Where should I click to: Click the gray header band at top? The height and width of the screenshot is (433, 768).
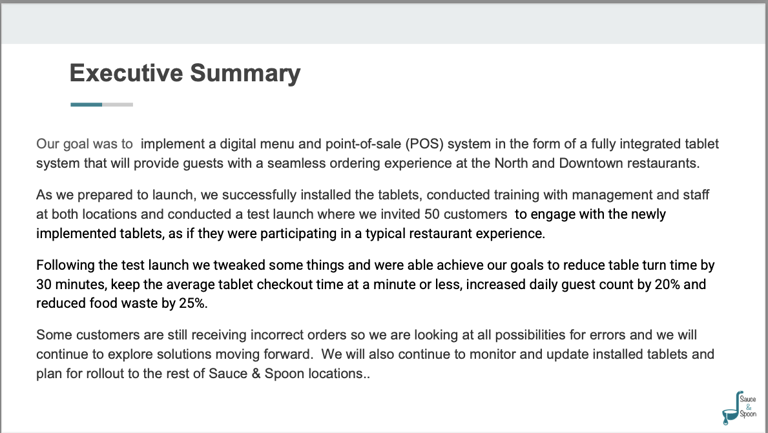pyautogui.click(x=384, y=24)
